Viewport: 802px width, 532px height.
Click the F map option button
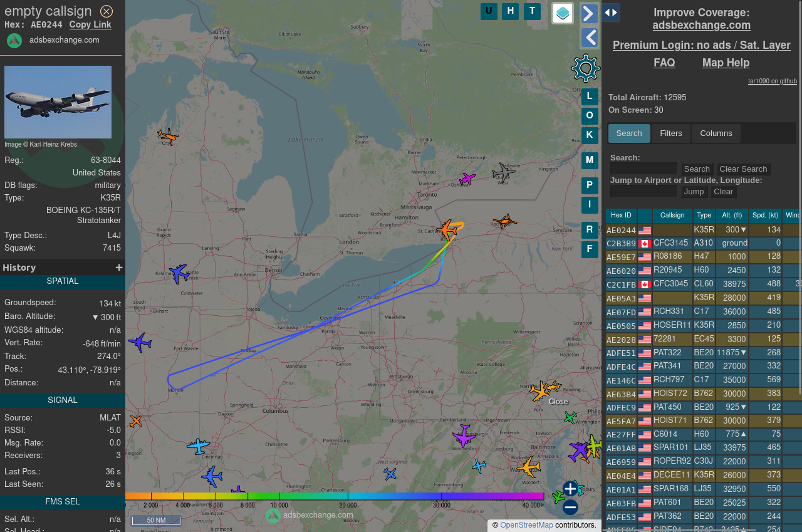coord(590,249)
